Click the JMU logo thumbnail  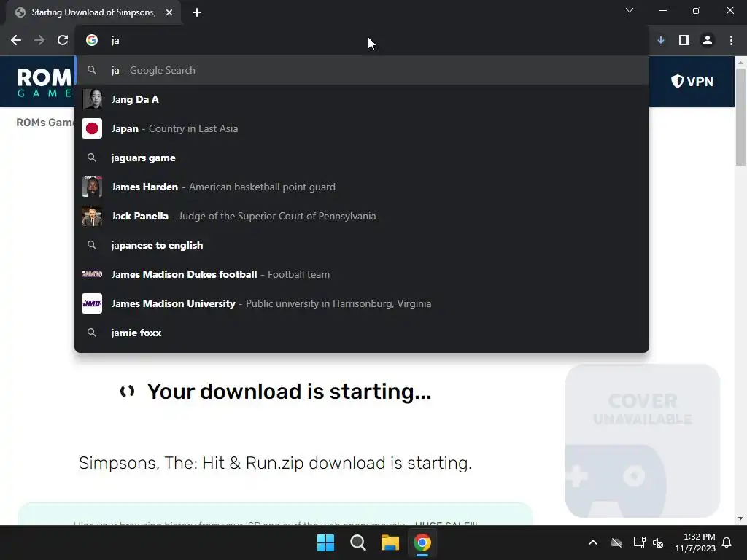[x=92, y=303]
